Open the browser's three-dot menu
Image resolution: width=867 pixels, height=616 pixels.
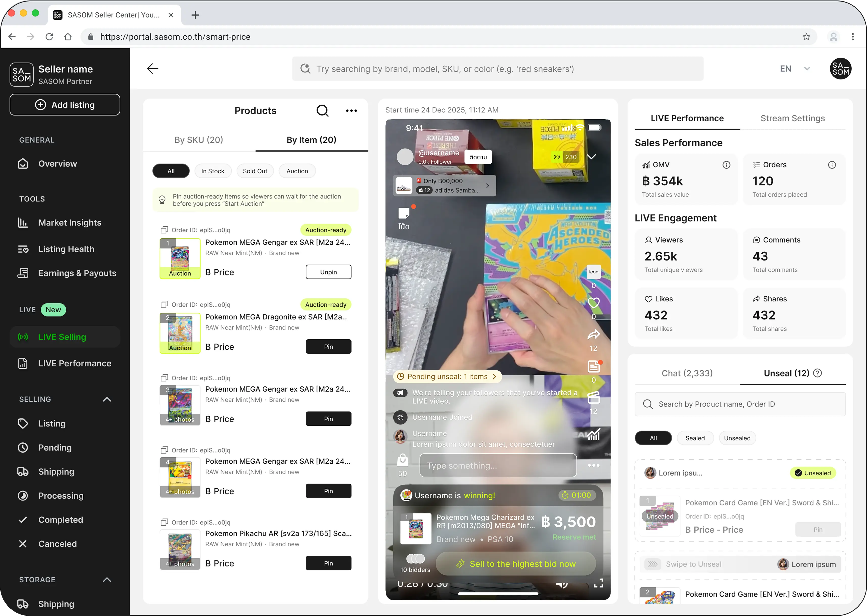(x=853, y=37)
